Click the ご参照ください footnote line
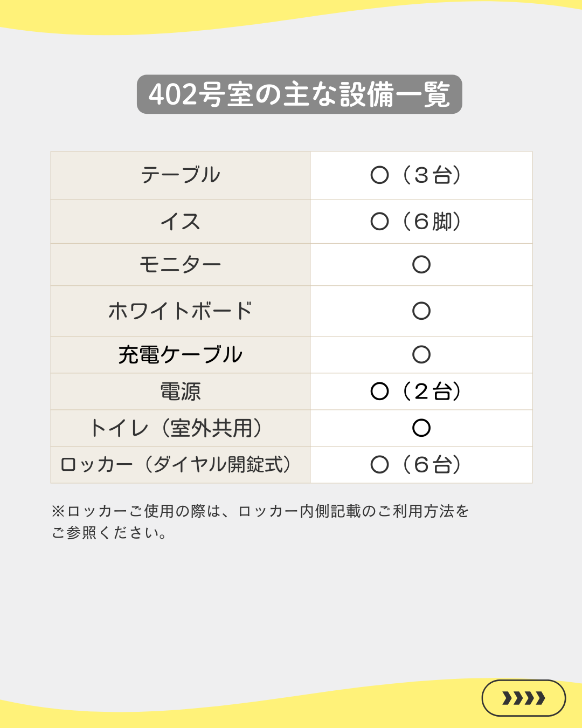Image resolution: width=582 pixels, height=728 pixels. 109,533
